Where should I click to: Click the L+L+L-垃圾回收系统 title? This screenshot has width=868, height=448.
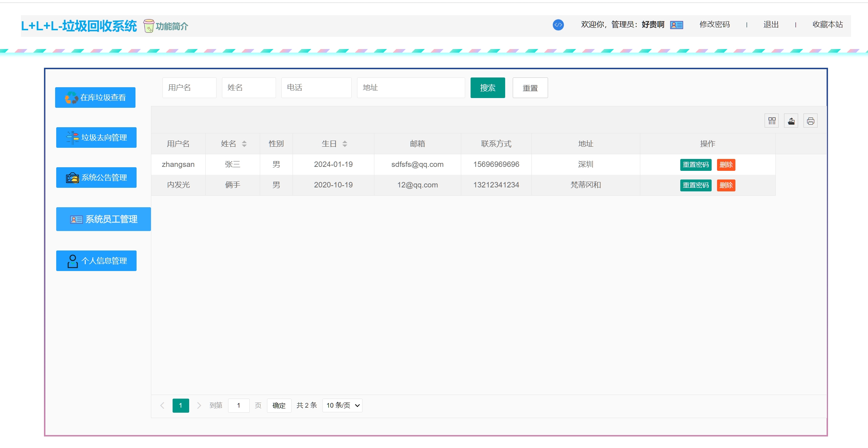point(79,26)
